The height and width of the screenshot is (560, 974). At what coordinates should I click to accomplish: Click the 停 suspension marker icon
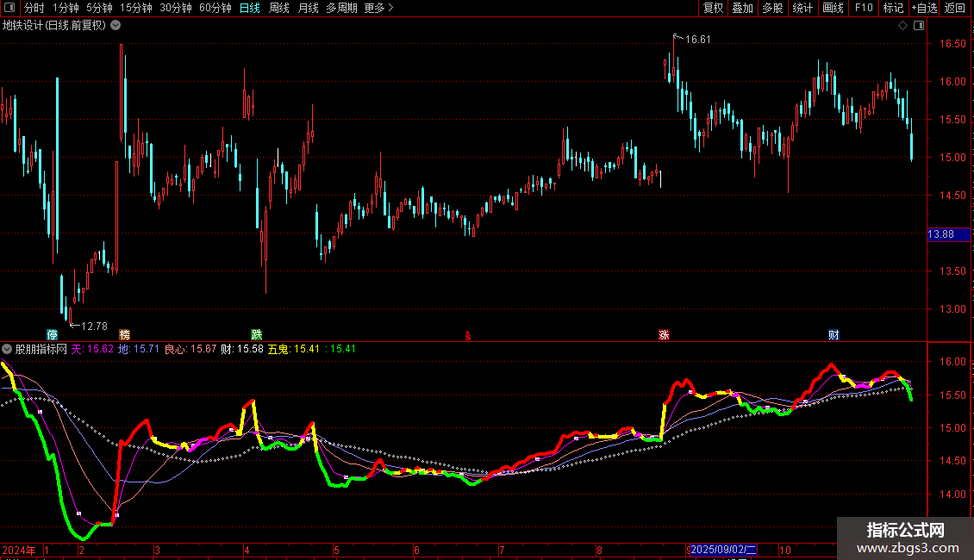pos(53,334)
